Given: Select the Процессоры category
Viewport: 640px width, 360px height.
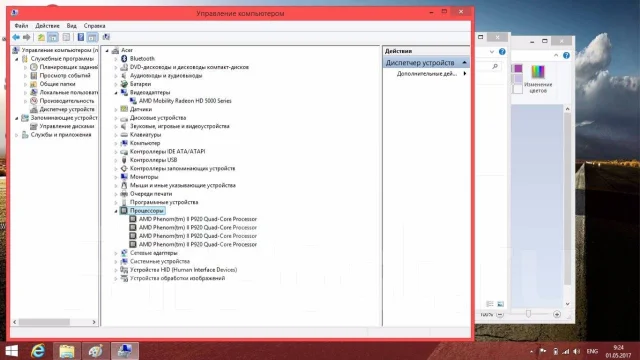Looking at the screenshot, I should [x=147, y=211].
